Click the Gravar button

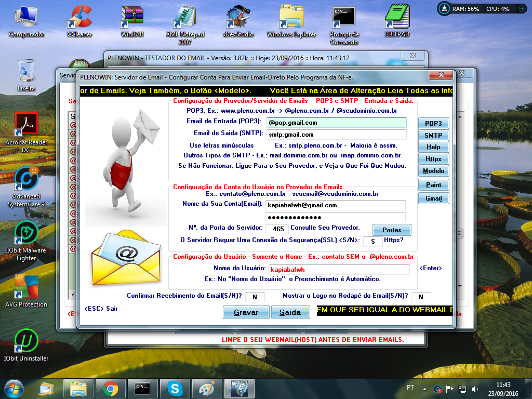click(x=246, y=312)
